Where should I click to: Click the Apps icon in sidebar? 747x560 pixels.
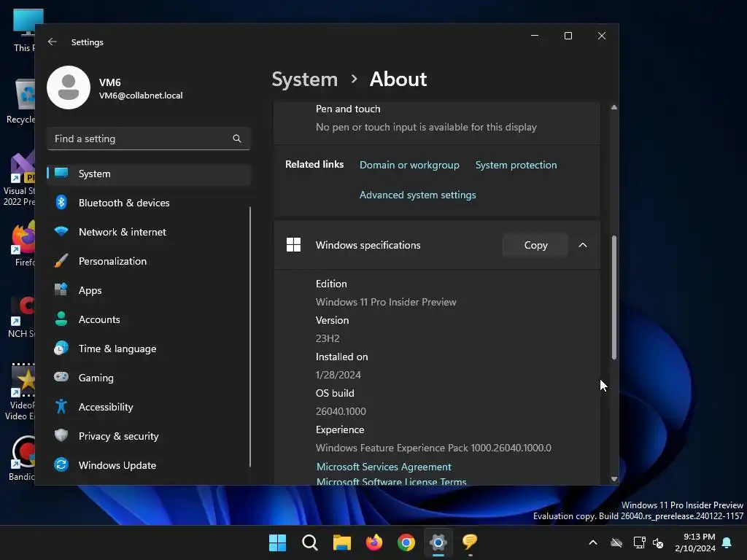(x=61, y=289)
